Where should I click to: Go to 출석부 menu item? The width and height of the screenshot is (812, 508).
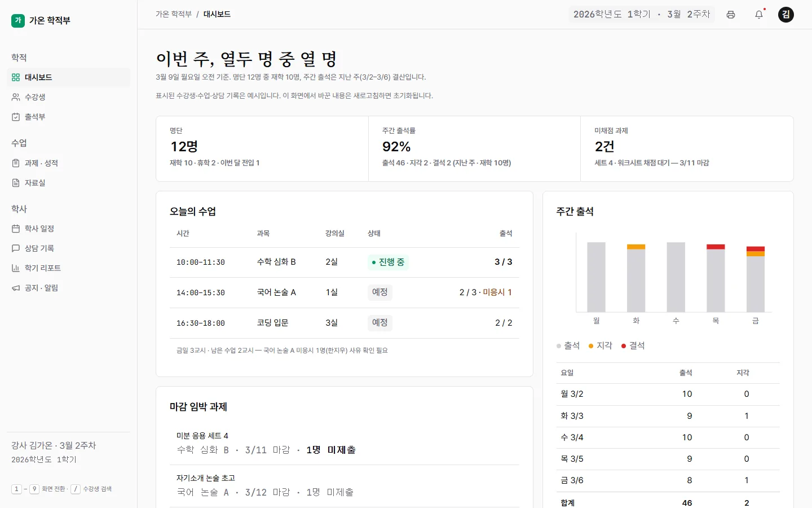68,117
